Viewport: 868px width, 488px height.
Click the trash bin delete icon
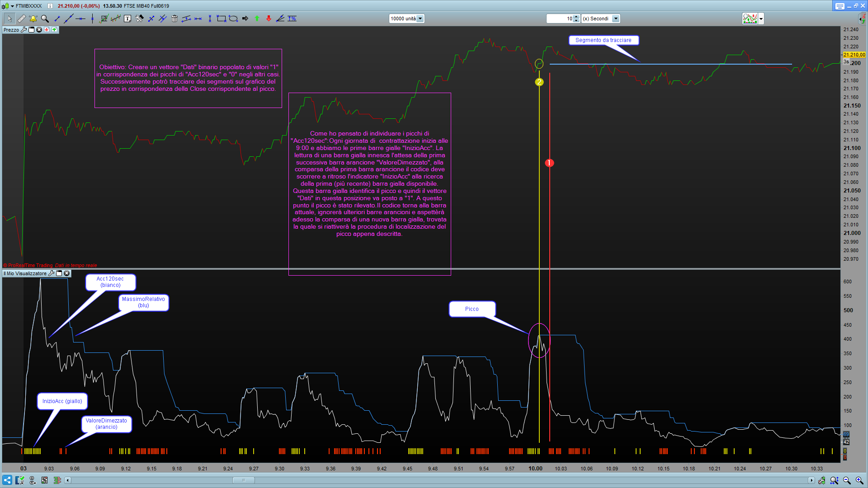(x=175, y=19)
